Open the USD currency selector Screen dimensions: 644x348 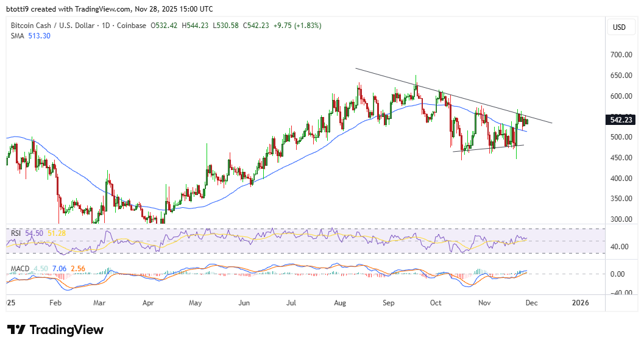(x=619, y=27)
